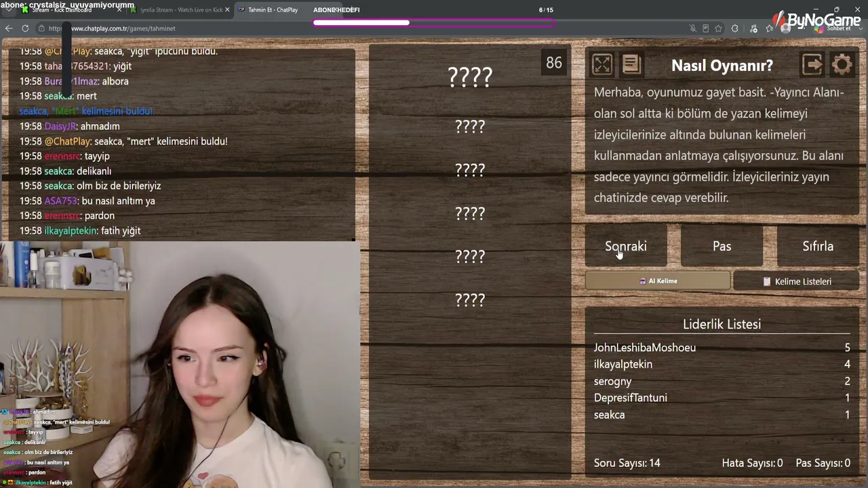868x488 pixels.
Task: Switch to the Iyrelia Stream Kick tab
Action: point(181,9)
